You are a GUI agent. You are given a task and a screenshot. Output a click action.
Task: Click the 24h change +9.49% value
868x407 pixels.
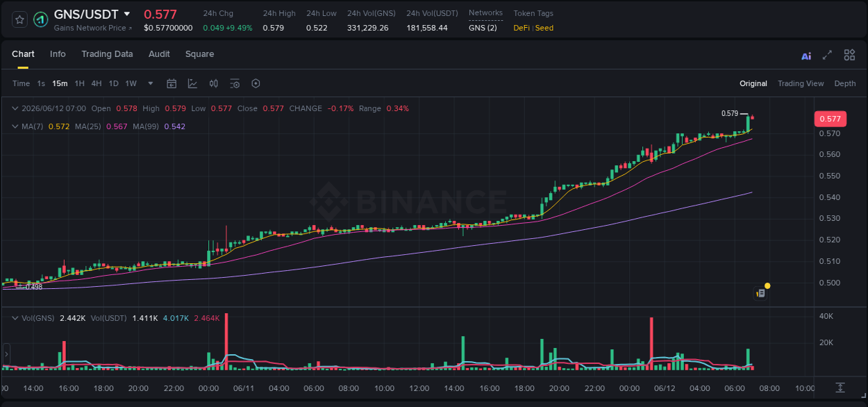coord(240,28)
